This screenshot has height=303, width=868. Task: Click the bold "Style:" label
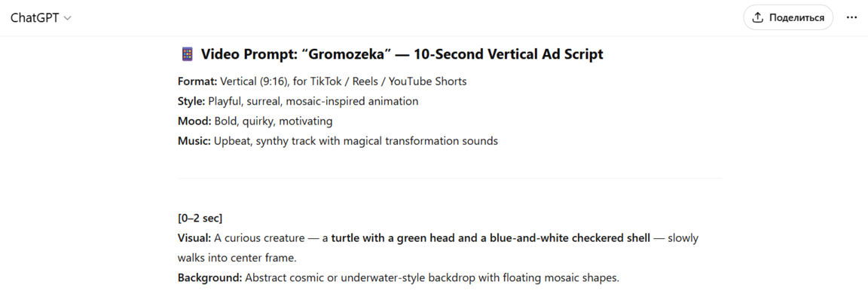pos(191,101)
